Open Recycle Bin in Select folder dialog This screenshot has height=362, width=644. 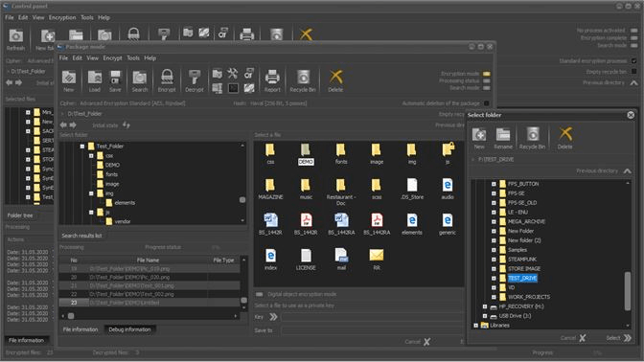(532, 138)
